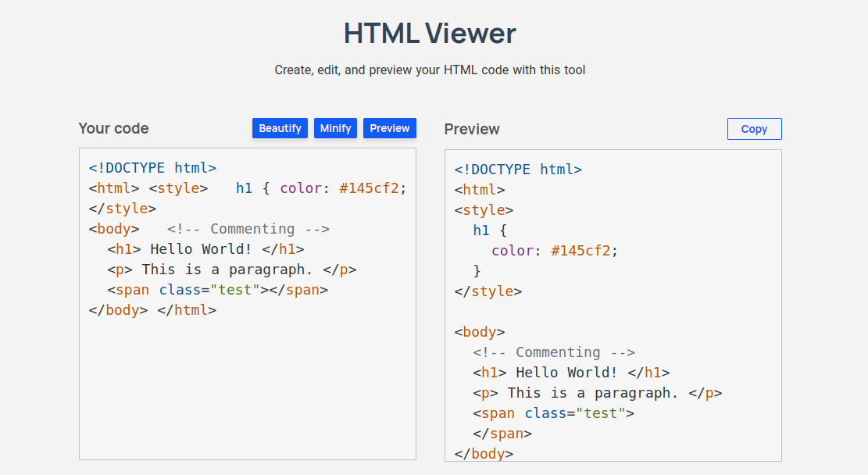Click the DOCTYPE line in Your code editor

pos(152,168)
